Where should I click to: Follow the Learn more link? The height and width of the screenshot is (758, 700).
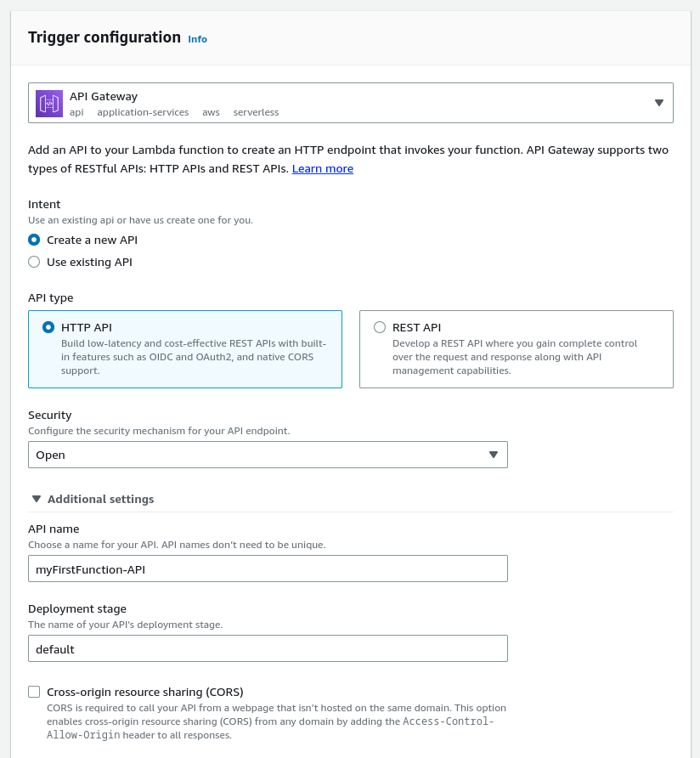tap(322, 168)
